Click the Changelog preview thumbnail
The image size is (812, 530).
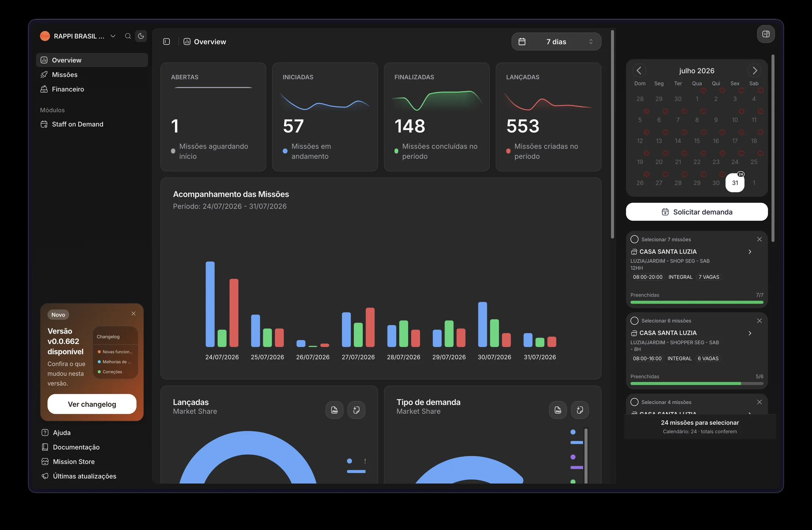pyautogui.click(x=115, y=352)
